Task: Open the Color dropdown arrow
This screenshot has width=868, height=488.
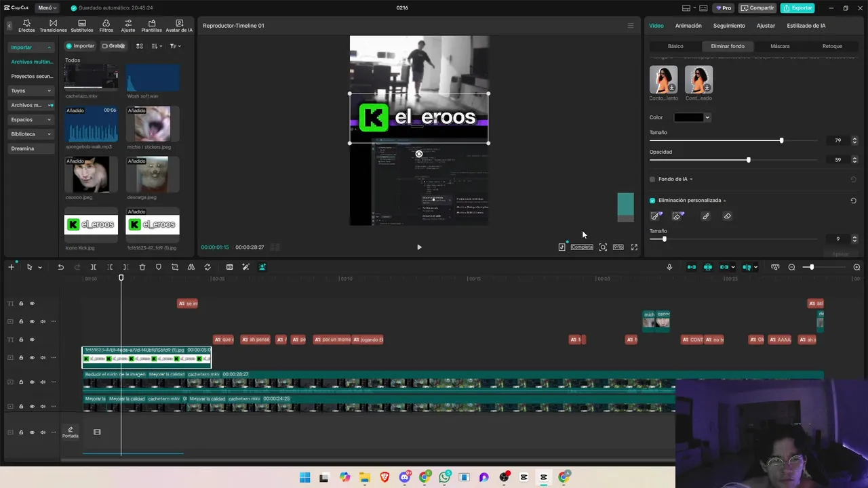Action: 707,118
